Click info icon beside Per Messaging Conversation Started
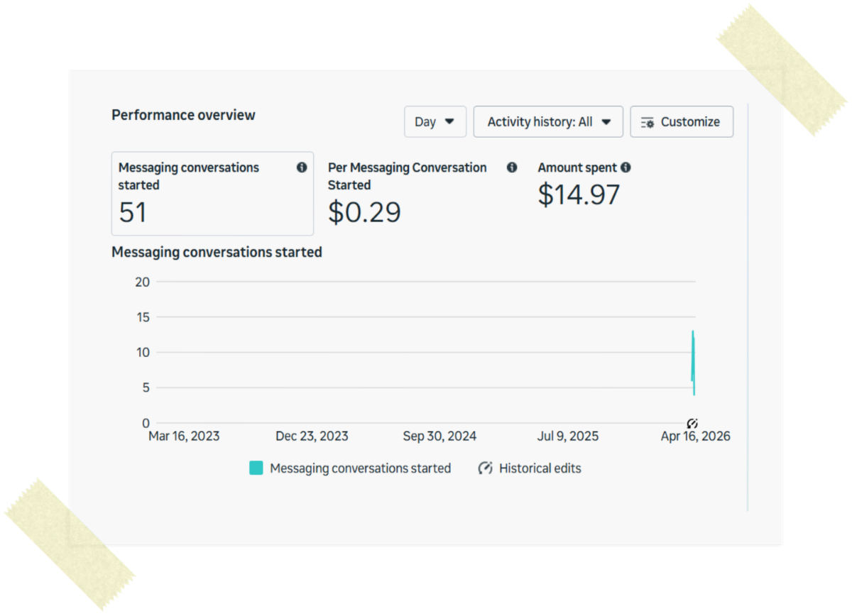 coord(512,167)
